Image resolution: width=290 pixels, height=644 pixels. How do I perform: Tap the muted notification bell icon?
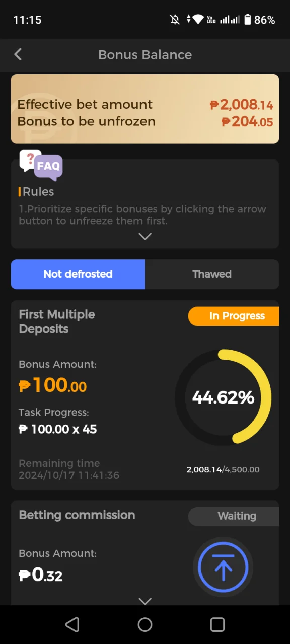(175, 20)
